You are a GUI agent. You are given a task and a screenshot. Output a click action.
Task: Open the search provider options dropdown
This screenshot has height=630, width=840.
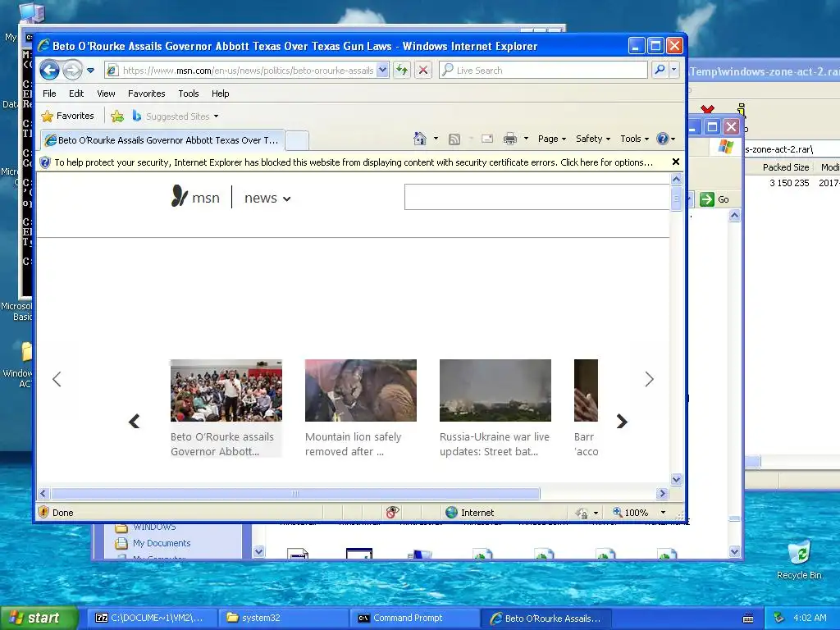pos(674,71)
